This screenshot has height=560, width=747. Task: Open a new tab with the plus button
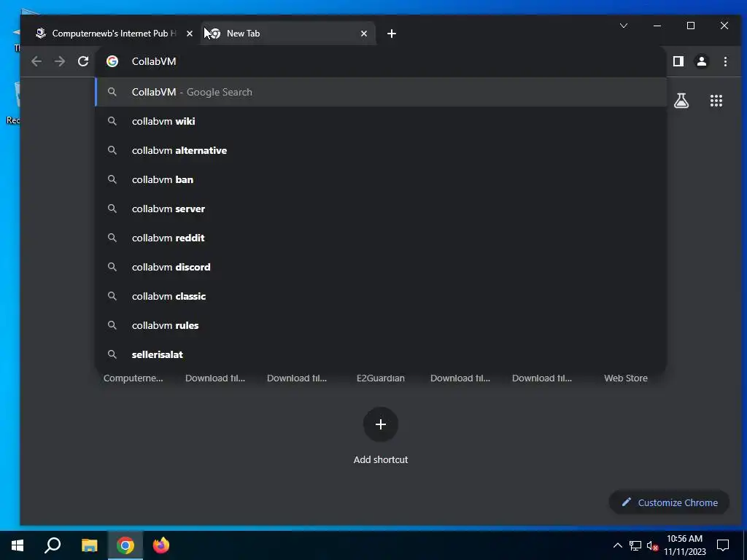click(392, 34)
